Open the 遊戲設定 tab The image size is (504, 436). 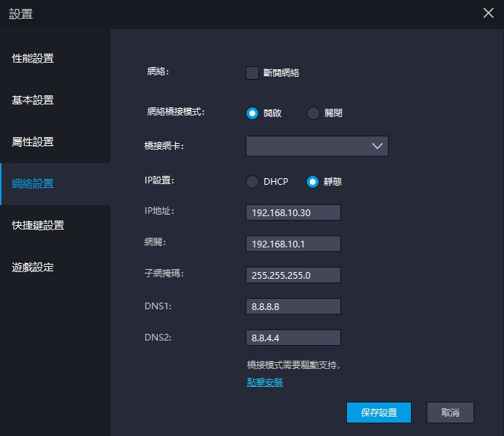tap(34, 268)
